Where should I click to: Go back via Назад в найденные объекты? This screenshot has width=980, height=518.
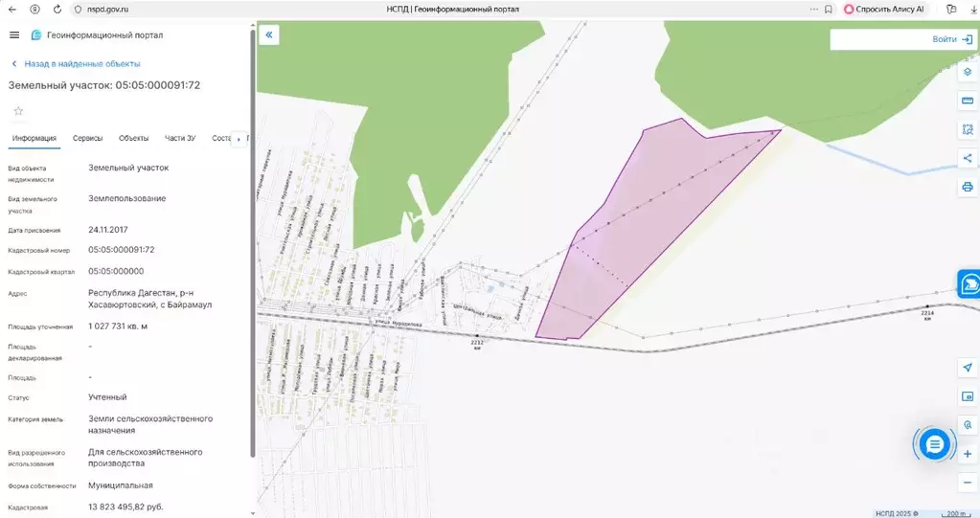[x=81, y=64]
